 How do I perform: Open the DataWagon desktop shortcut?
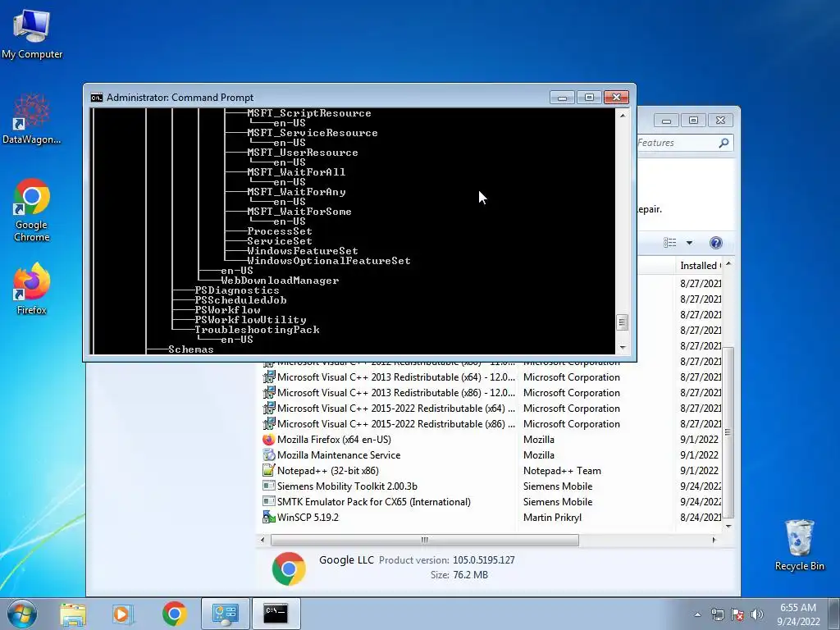coord(32,119)
